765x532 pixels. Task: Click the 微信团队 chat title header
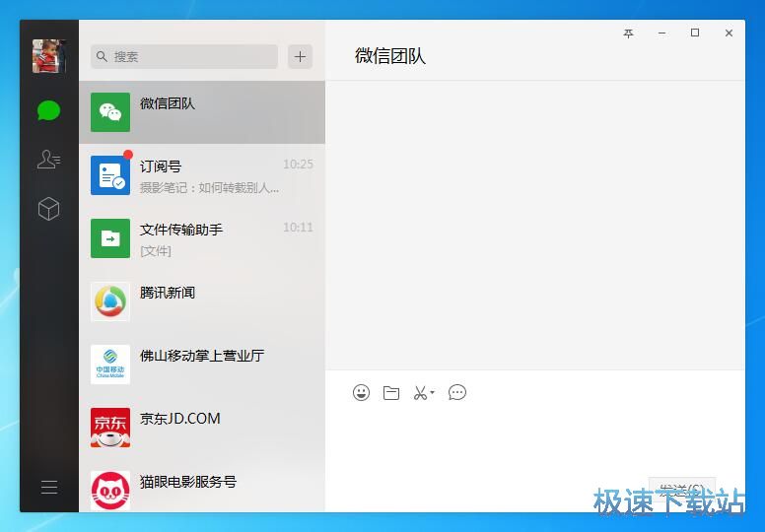pos(390,55)
